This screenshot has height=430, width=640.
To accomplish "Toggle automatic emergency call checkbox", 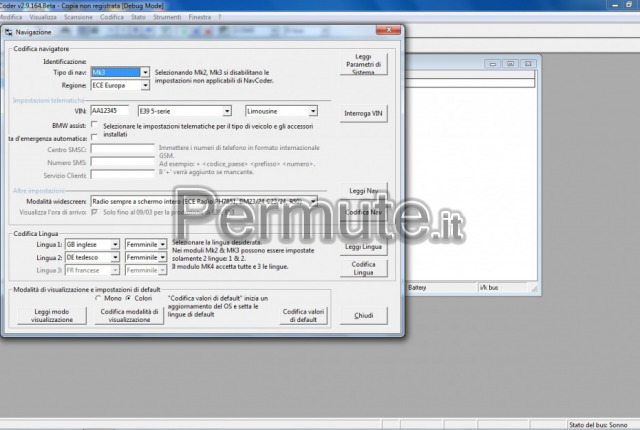I will (x=94, y=137).
